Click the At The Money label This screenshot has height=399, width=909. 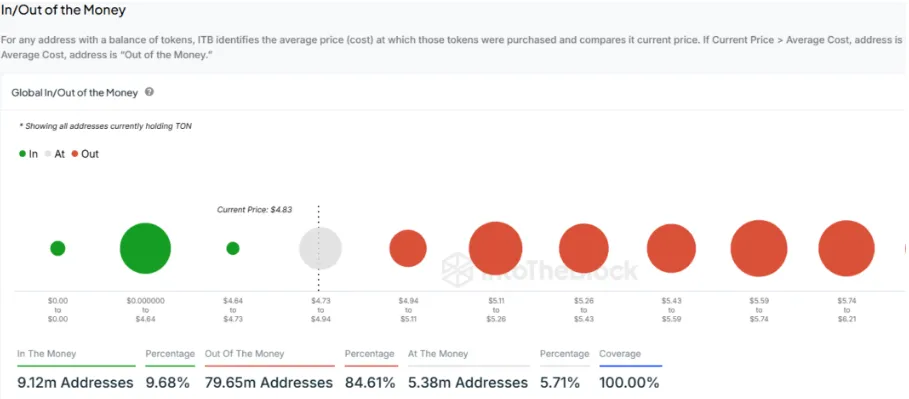point(438,354)
